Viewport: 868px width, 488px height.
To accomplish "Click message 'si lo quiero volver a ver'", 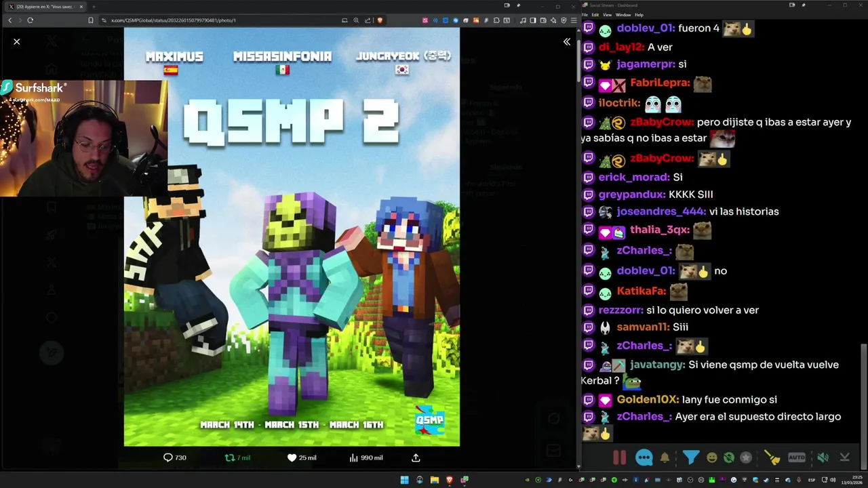I will 703,310.
